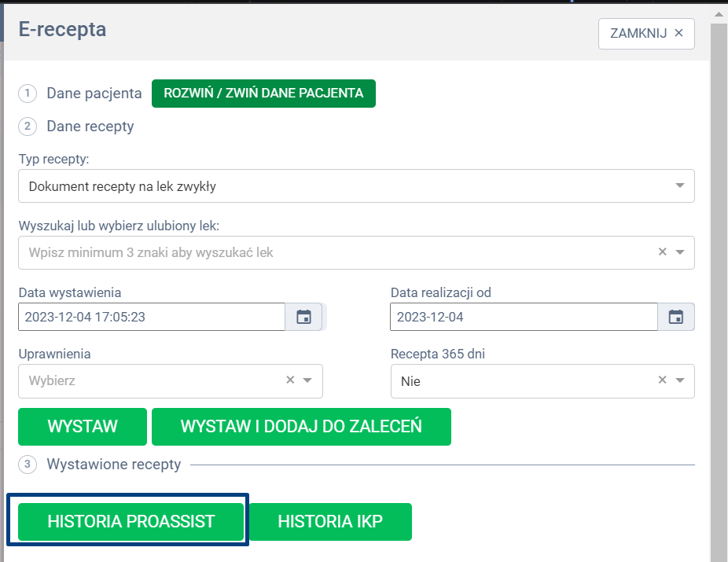Open the Data wystawienia calendar picker

303,317
